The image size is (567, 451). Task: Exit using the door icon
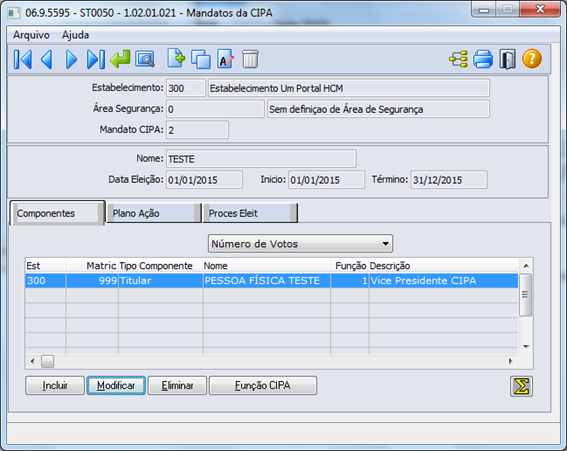(508, 59)
